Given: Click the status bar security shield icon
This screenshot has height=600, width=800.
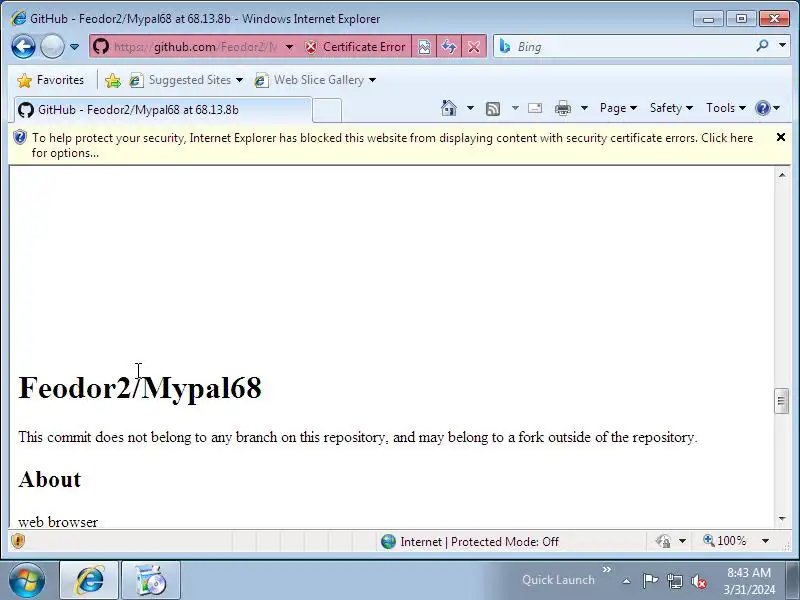Looking at the screenshot, I should tap(18, 541).
